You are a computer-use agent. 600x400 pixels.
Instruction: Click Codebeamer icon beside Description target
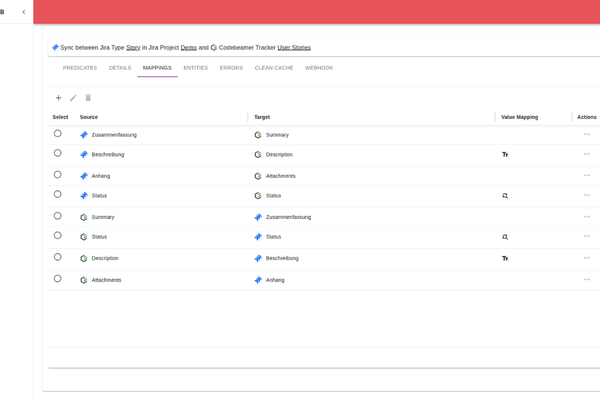click(x=258, y=155)
